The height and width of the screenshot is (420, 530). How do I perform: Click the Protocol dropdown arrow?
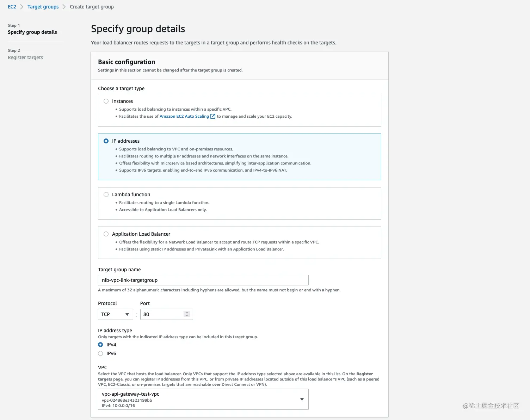tap(127, 314)
